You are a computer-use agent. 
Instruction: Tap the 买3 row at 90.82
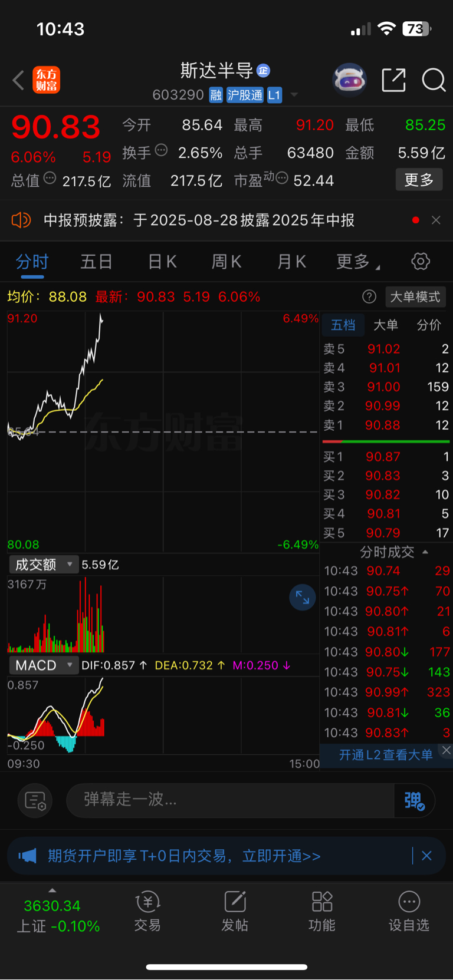pyautogui.click(x=386, y=494)
